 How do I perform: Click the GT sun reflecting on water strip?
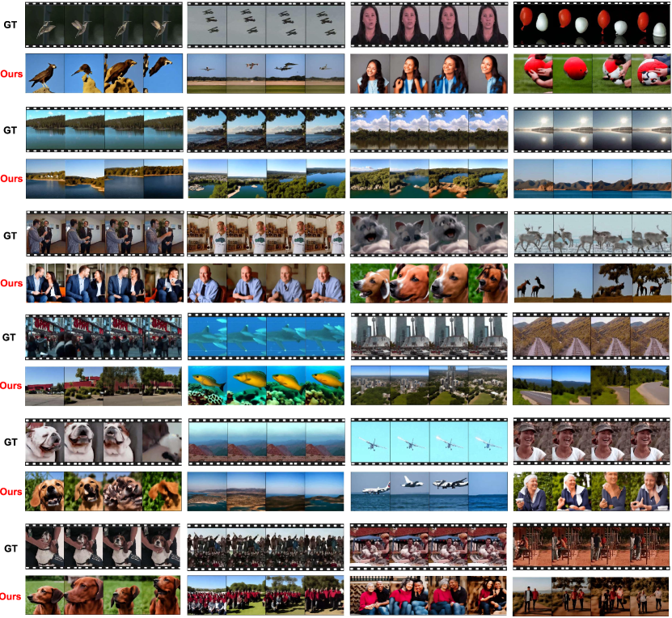click(x=592, y=130)
